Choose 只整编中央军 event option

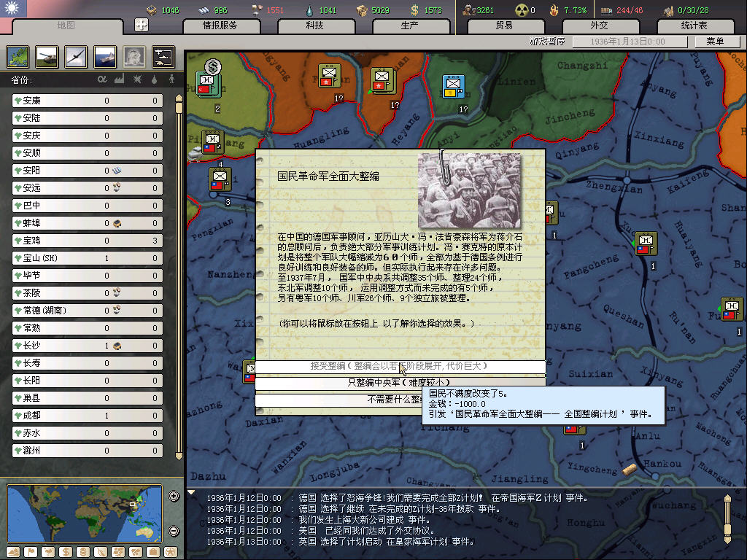(x=399, y=382)
